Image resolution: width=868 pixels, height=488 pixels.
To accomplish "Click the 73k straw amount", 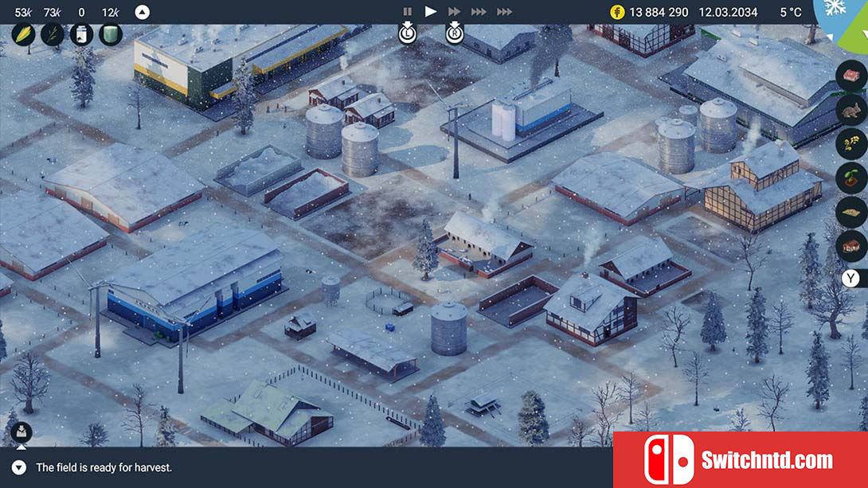I will (52, 12).
